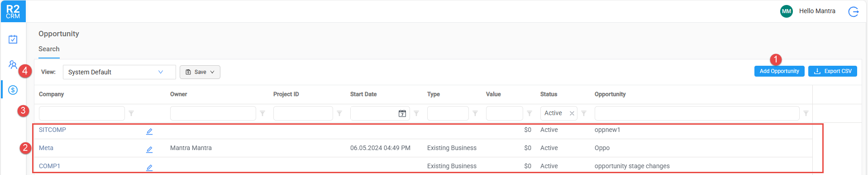Select Existing Business type in Meta row
The image size is (868, 175).
pyautogui.click(x=452, y=148)
